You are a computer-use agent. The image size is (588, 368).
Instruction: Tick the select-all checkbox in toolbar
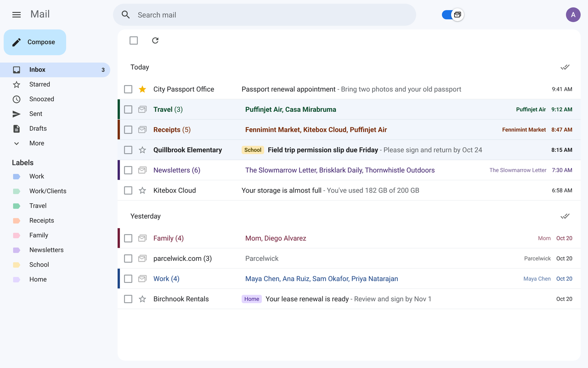(x=134, y=40)
